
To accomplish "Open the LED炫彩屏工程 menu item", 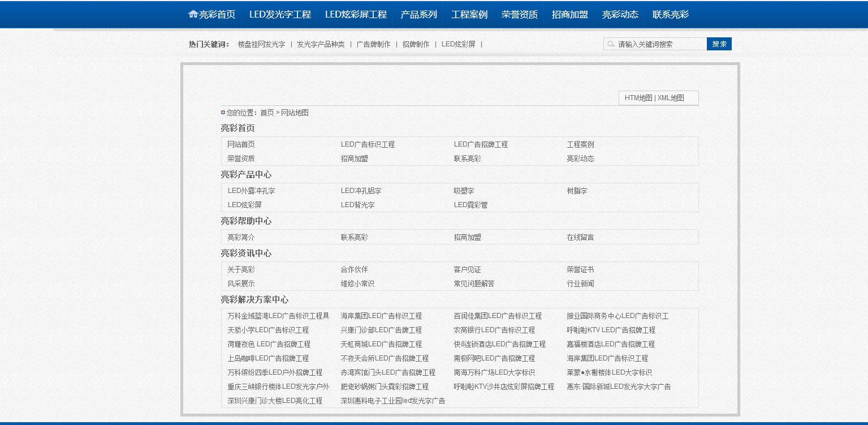I will tap(356, 15).
